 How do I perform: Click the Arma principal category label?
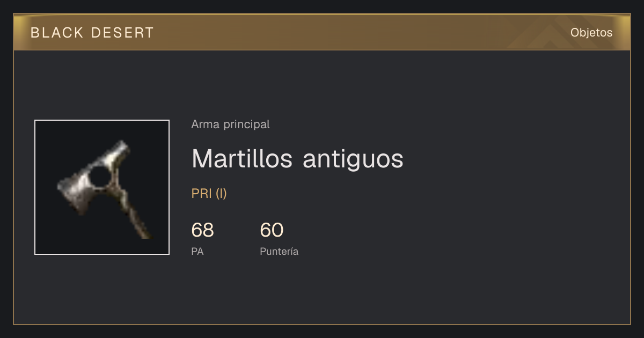(230, 124)
